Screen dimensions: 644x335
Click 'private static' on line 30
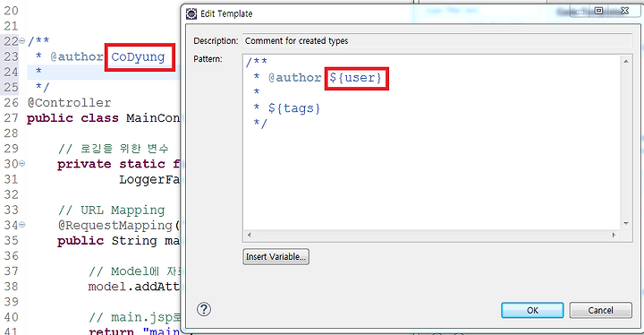[111, 164]
